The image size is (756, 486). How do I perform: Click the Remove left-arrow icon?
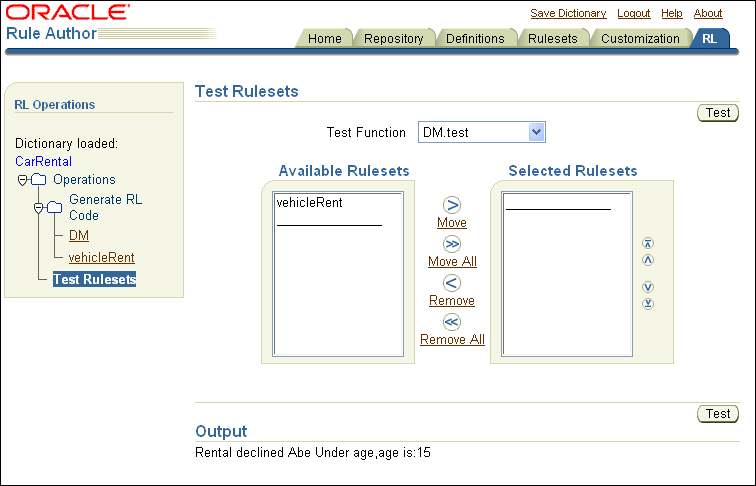coord(452,283)
